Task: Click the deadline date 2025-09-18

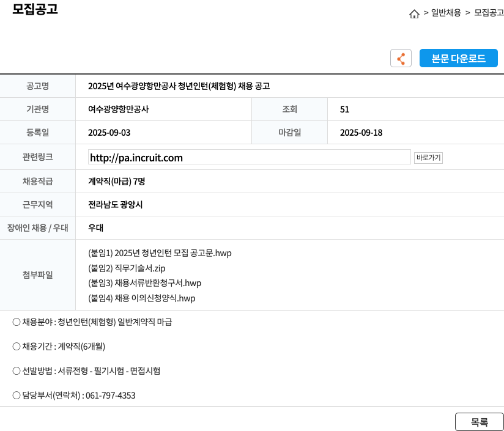Action: click(x=361, y=133)
